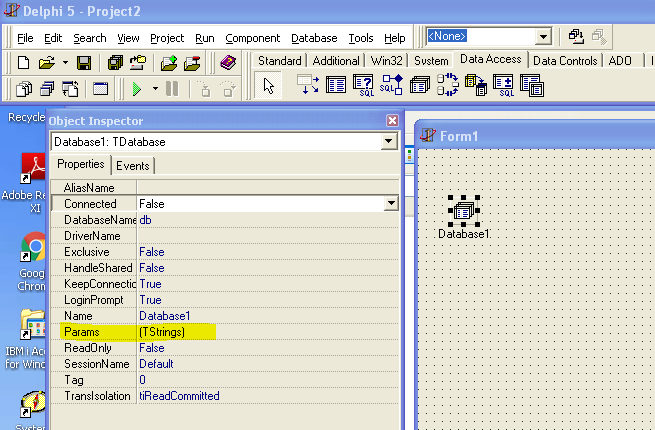655x430 pixels.
Task: Switch to the Data Controls palette tab
Action: 565,61
